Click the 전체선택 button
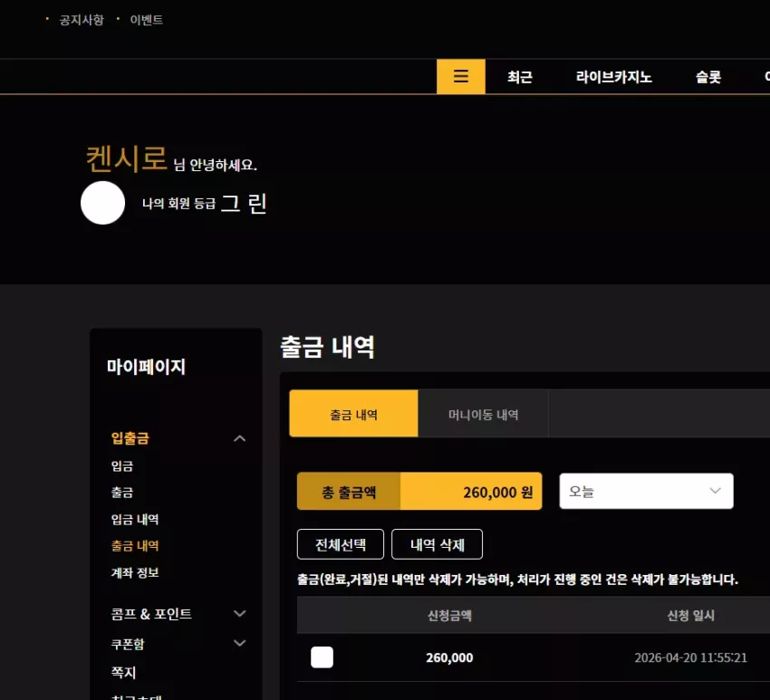This screenshot has height=700, width=770. pos(341,544)
